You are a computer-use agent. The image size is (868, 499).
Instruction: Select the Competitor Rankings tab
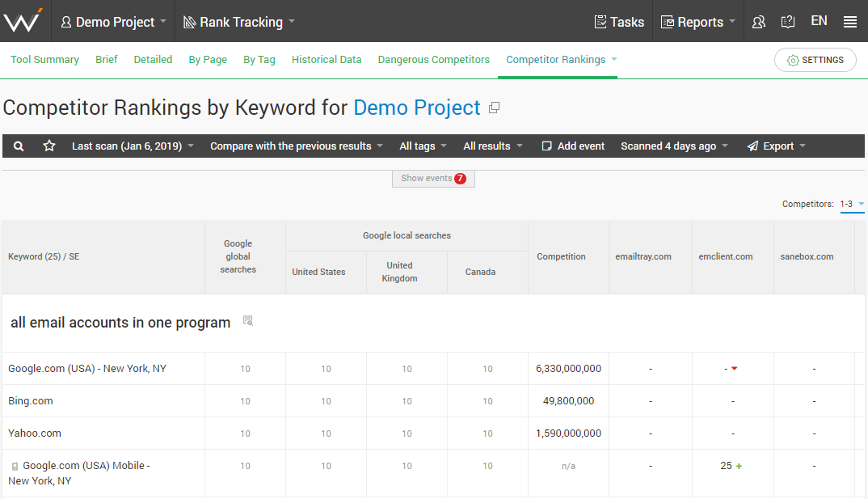coord(556,59)
